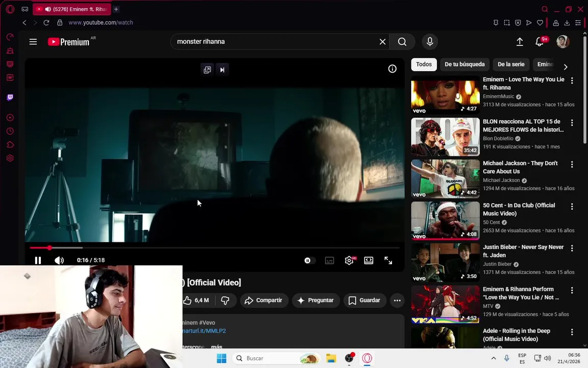Open video quality settings gear

point(349,260)
